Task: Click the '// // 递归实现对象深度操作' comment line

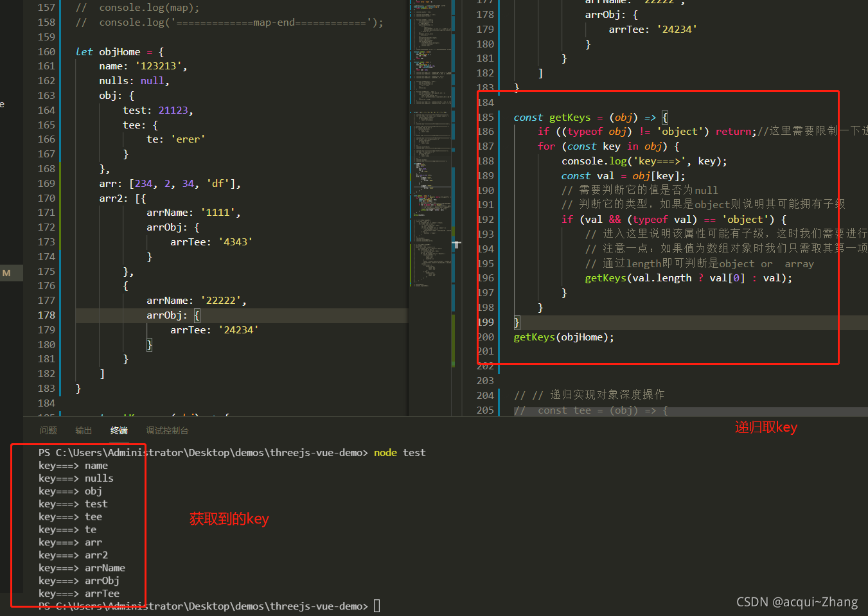Action: tap(589, 395)
